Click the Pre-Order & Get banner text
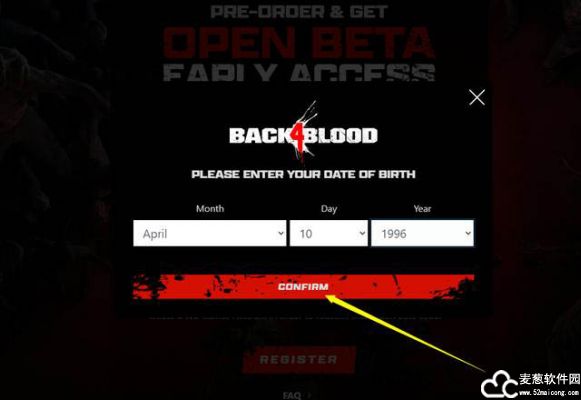581x400 pixels. 299,11
